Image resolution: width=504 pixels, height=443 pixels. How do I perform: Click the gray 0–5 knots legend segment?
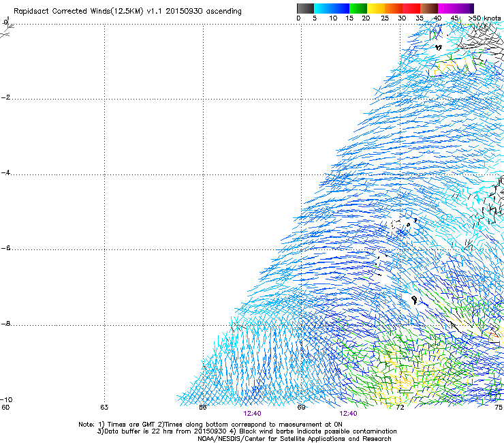(305, 8)
